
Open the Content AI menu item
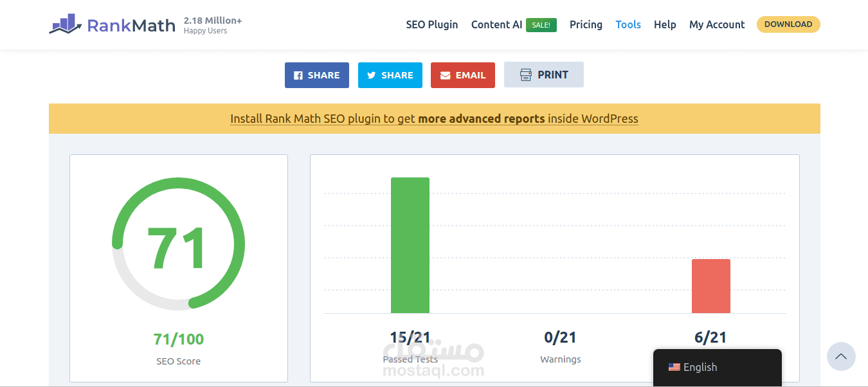496,24
